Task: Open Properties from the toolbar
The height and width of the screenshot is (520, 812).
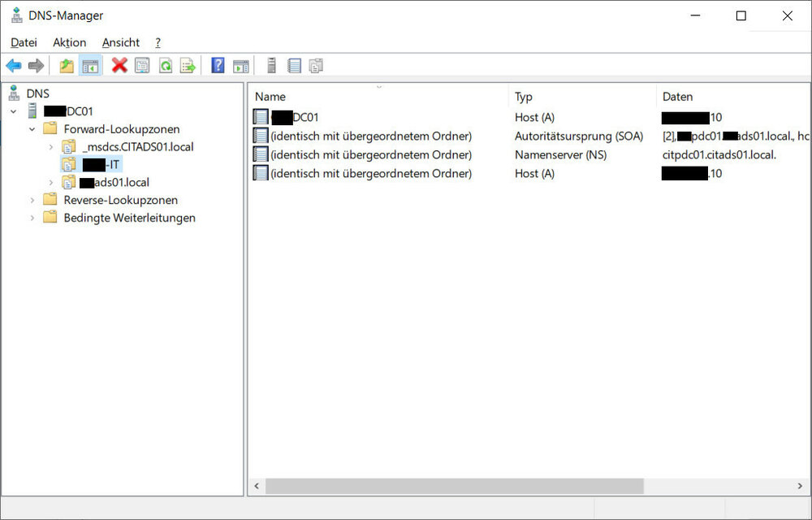Action: pyautogui.click(x=142, y=66)
